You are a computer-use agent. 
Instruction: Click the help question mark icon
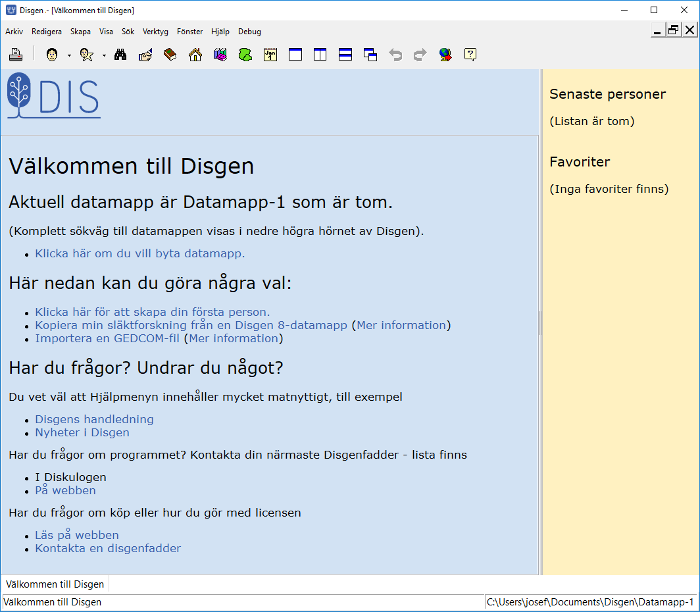pos(470,55)
